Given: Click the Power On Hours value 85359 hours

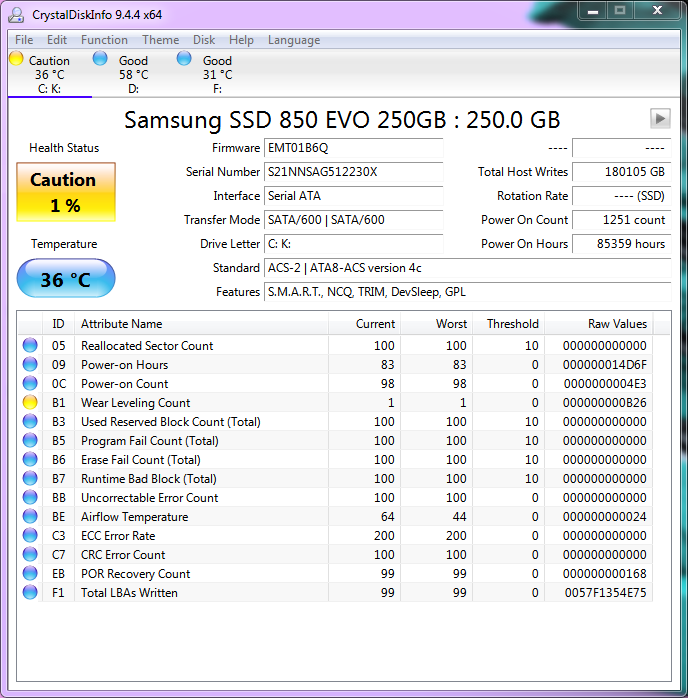Looking at the screenshot, I should (621, 244).
